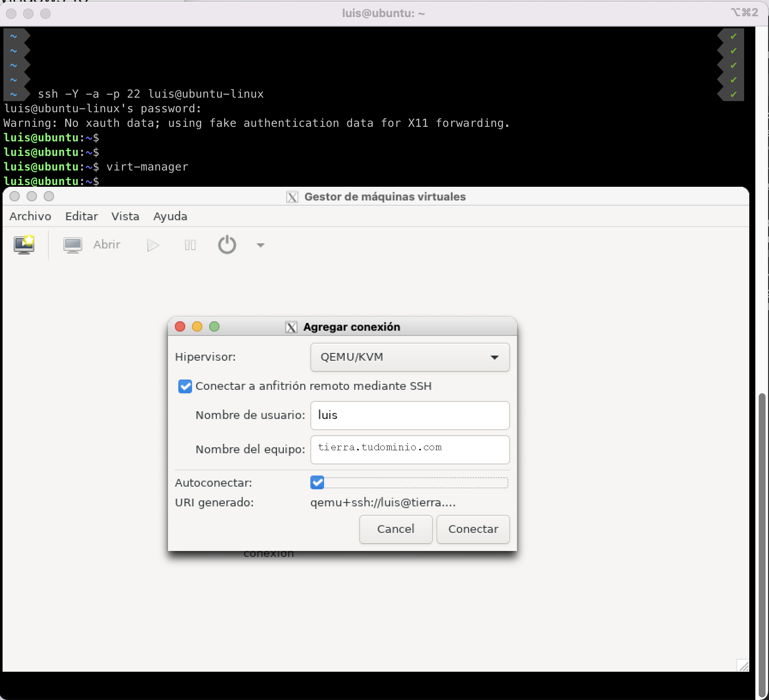Image resolution: width=769 pixels, height=700 pixels.
Task: Click the run (play) toolbar icon
Action: tap(153, 245)
